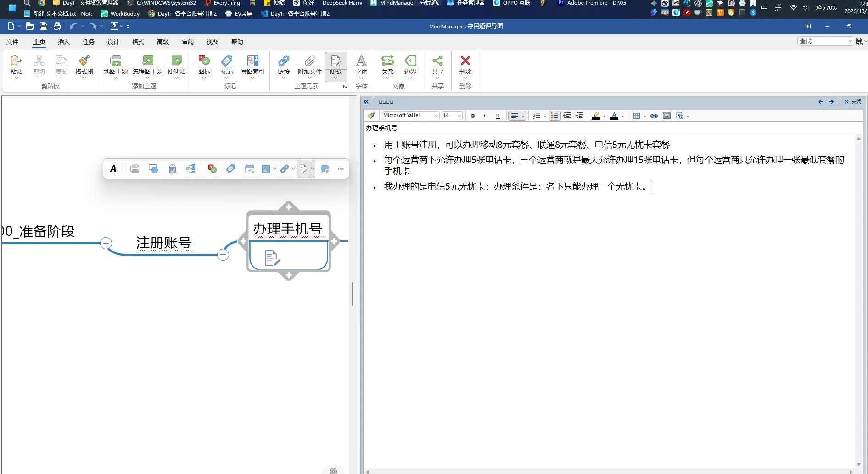Click the Format Painter (格式刷) icon
Viewport: 868px width, 474px height.
pos(84,65)
